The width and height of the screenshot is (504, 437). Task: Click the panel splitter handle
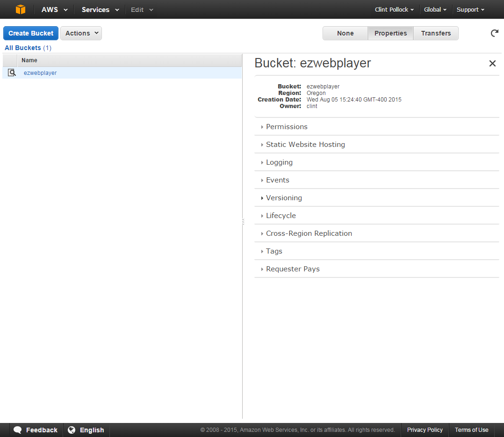click(x=243, y=221)
